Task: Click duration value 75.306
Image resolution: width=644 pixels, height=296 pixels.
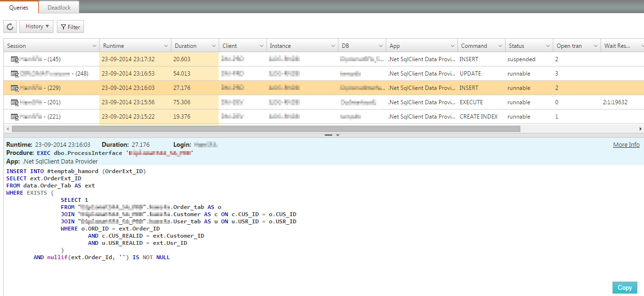Action: pyautogui.click(x=182, y=102)
